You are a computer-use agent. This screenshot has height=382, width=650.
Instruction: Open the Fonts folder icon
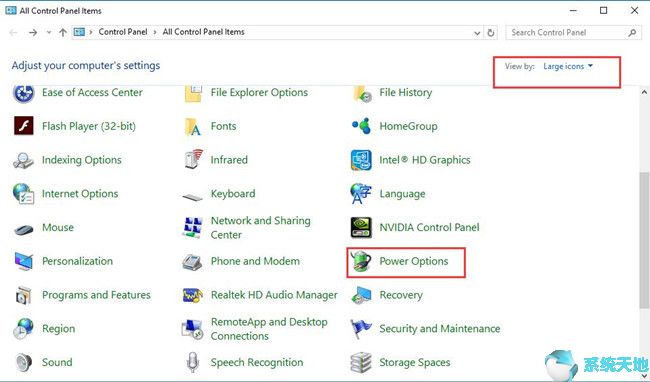pyautogui.click(x=193, y=126)
